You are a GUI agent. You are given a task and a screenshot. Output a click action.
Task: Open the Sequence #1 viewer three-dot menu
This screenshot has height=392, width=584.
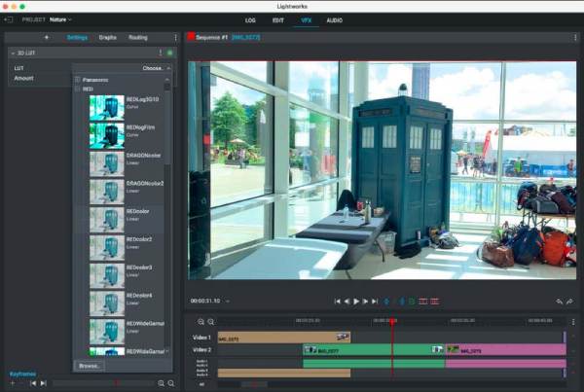click(575, 38)
